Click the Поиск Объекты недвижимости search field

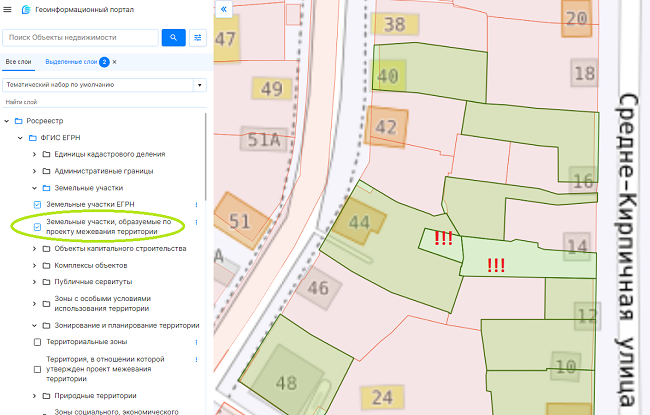[80, 38]
